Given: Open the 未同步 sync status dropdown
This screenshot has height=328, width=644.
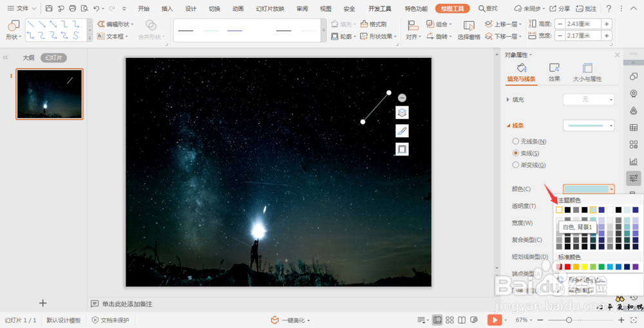Looking at the screenshot, I should click(x=530, y=8).
